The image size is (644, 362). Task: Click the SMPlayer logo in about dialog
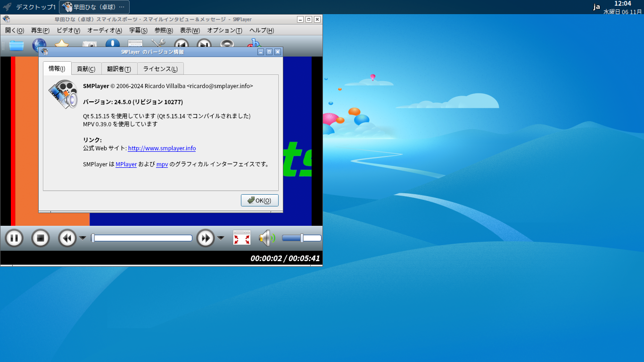(63, 94)
